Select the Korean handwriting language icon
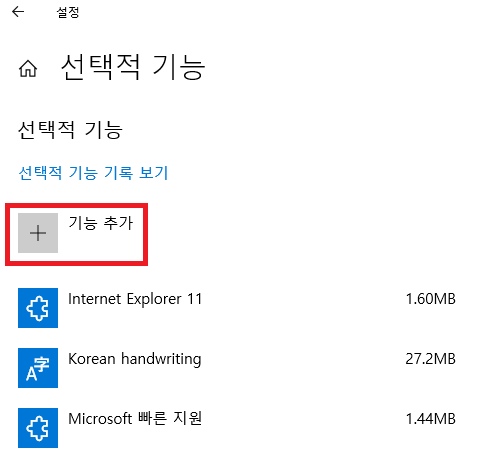This screenshot has width=484, height=458. click(38, 368)
